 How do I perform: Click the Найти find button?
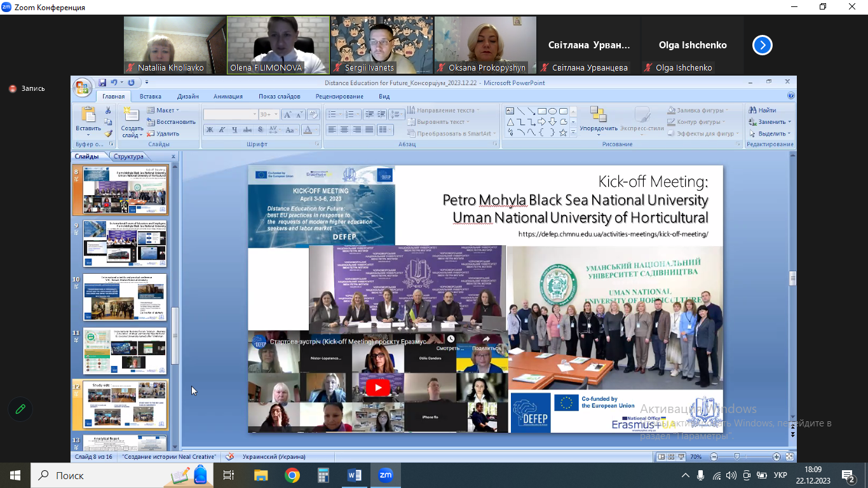763,111
